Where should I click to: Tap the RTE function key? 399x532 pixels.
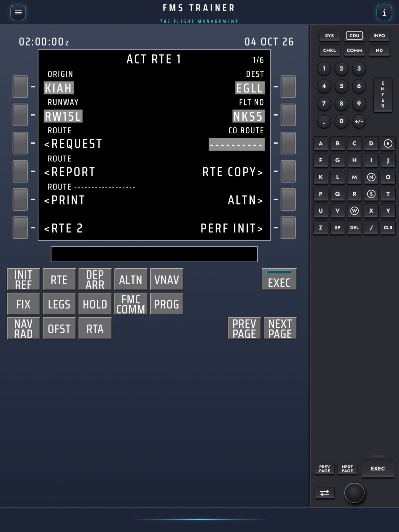(59, 279)
